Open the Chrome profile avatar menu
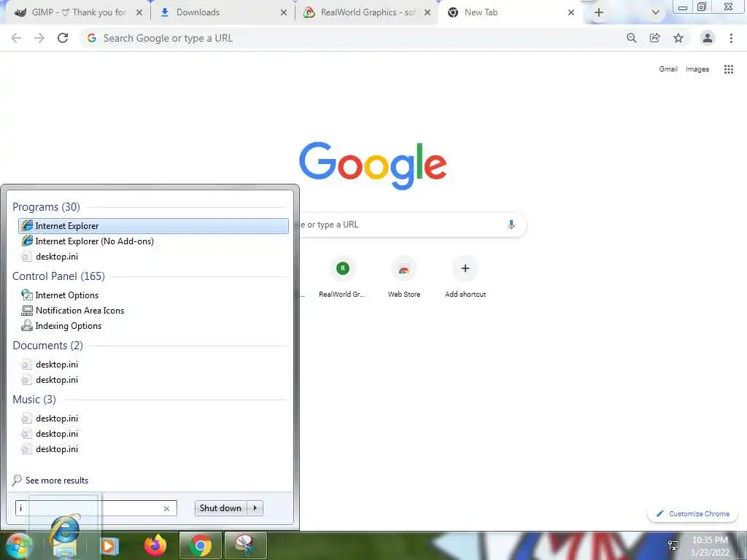 (708, 38)
